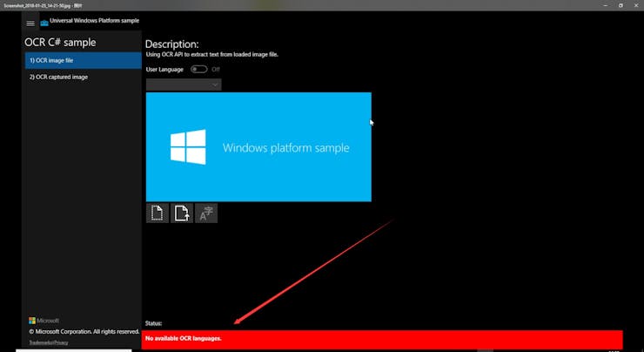Click the Using OCR API description text
The image size is (644, 352).
[x=212, y=54]
